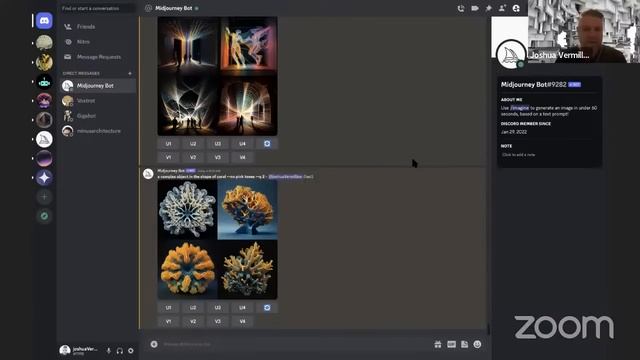640x360 pixels.
Task: Click V3 under the coral grid
Action: tap(218, 321)
